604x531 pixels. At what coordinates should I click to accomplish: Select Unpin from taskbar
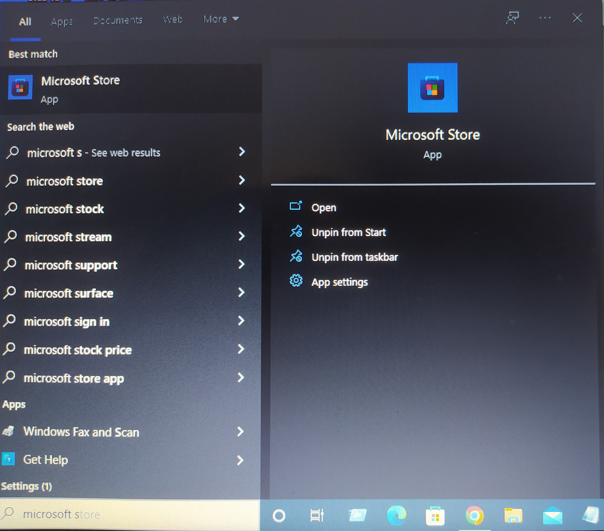point(354,257)
